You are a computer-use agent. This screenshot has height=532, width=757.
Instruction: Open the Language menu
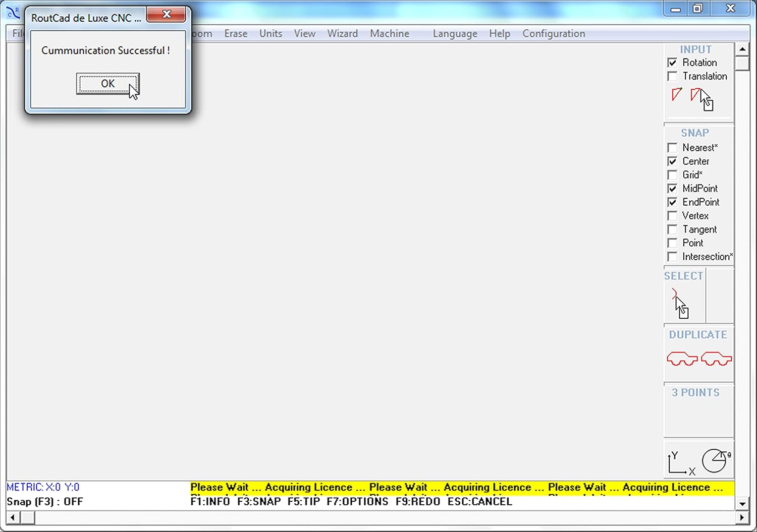click(455, 33)
